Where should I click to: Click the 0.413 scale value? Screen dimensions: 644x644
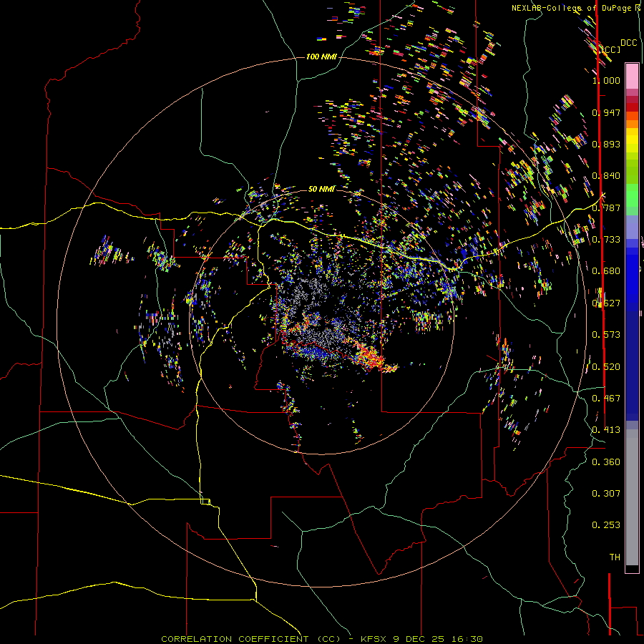click(606, 430)
